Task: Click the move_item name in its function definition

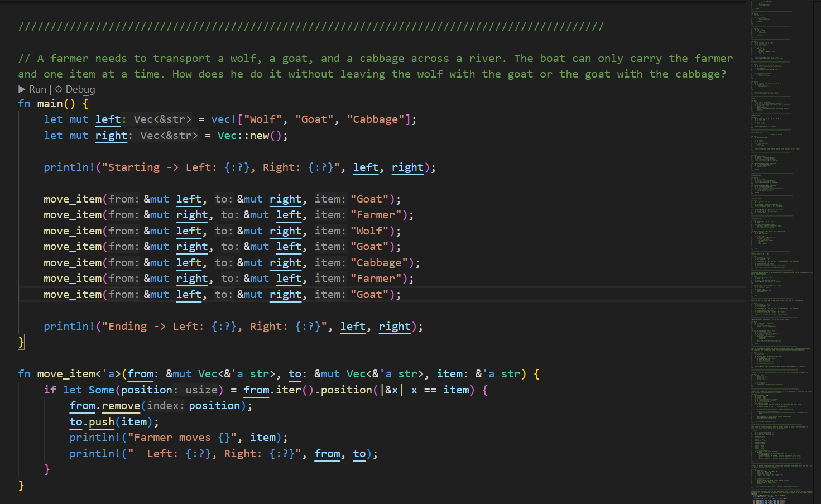Action: (x=66, y=374)
